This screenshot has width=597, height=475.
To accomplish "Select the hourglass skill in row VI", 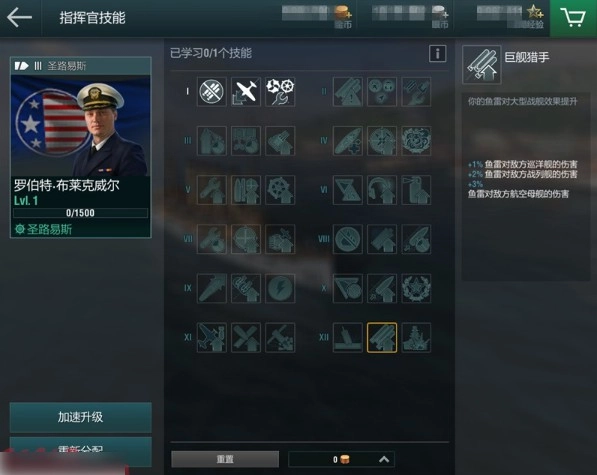I will click(348, 190).
